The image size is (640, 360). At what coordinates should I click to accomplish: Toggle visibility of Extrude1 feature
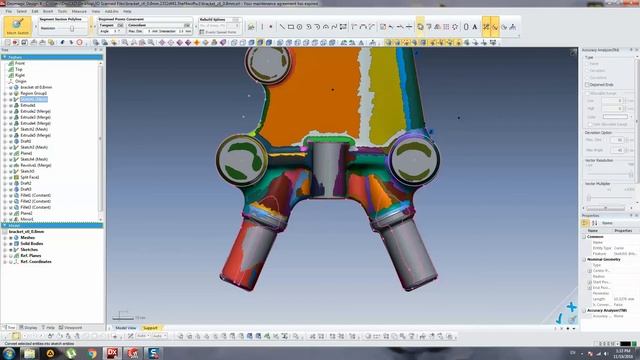[11, 105]
